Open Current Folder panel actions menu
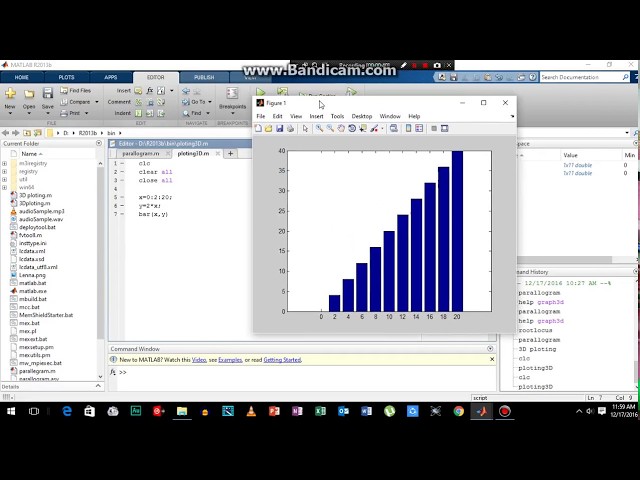Viewport: 640px width, 480px height. (x=99, y=144)
